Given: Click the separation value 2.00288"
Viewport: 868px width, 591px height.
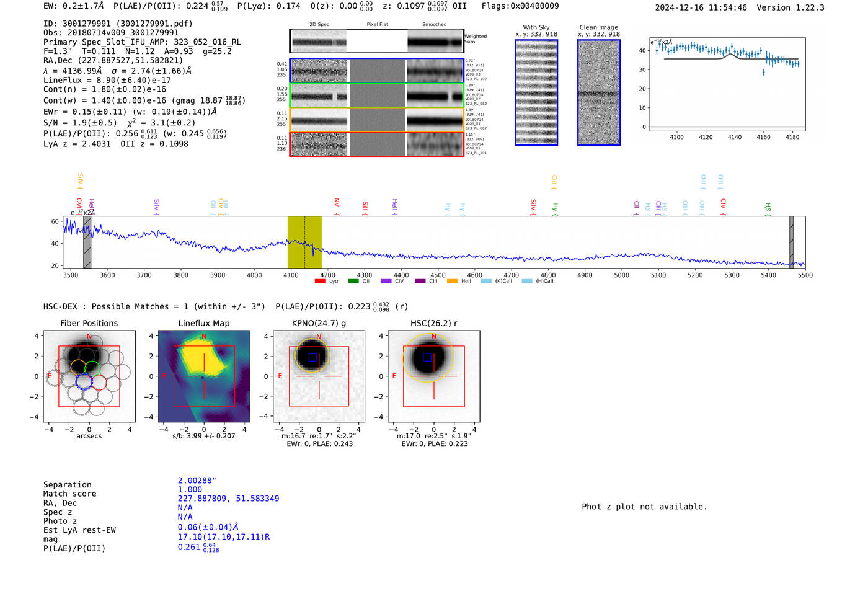Looking at the screenshot, I should click(197, 481).
